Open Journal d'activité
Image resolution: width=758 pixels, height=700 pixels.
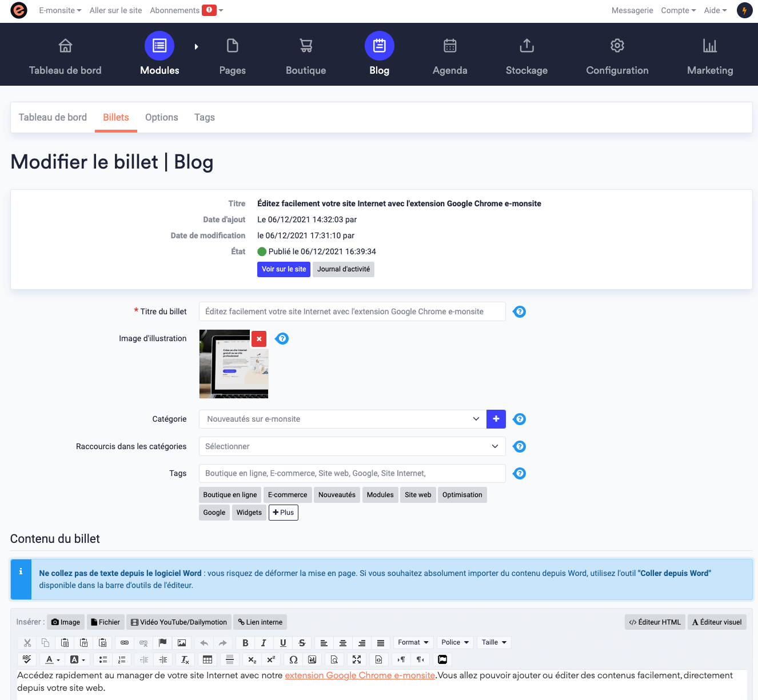click(344, 269)
